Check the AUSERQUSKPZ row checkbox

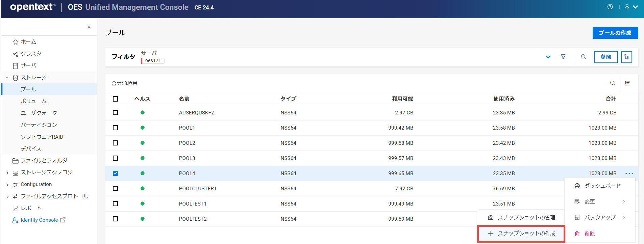click(x=116, y=113)
